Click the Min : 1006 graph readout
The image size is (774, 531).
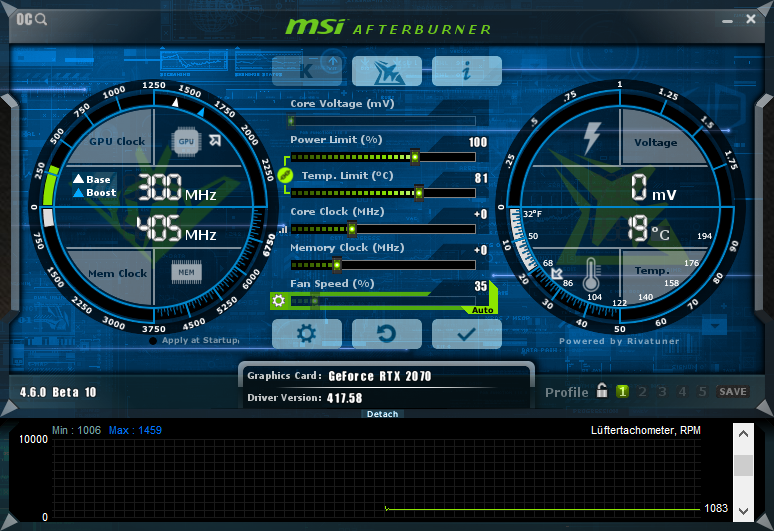tap(77, 430)
